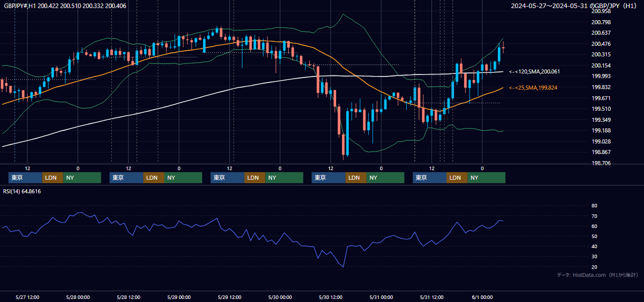Image resolution: width=644 pixels, height=302 pixels.
Task: Click RSI scale value 70
Action: click(594, 216)
